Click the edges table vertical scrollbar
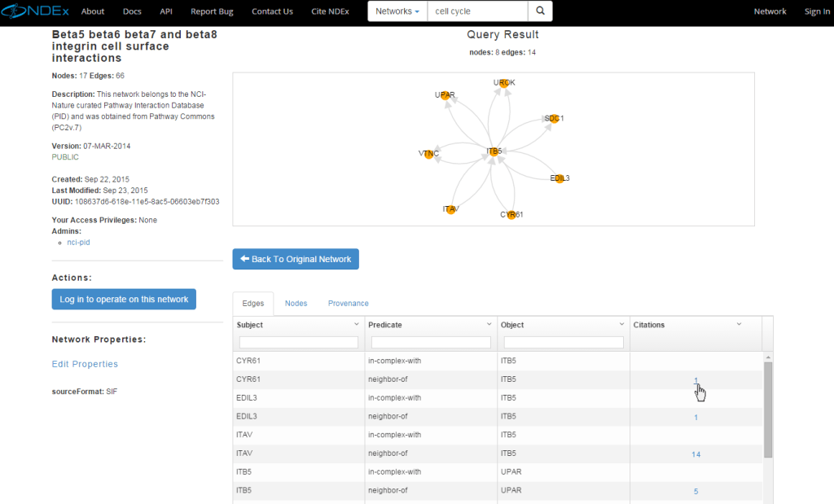The width and height of the screenshot is (834, 504). point(768,410)
